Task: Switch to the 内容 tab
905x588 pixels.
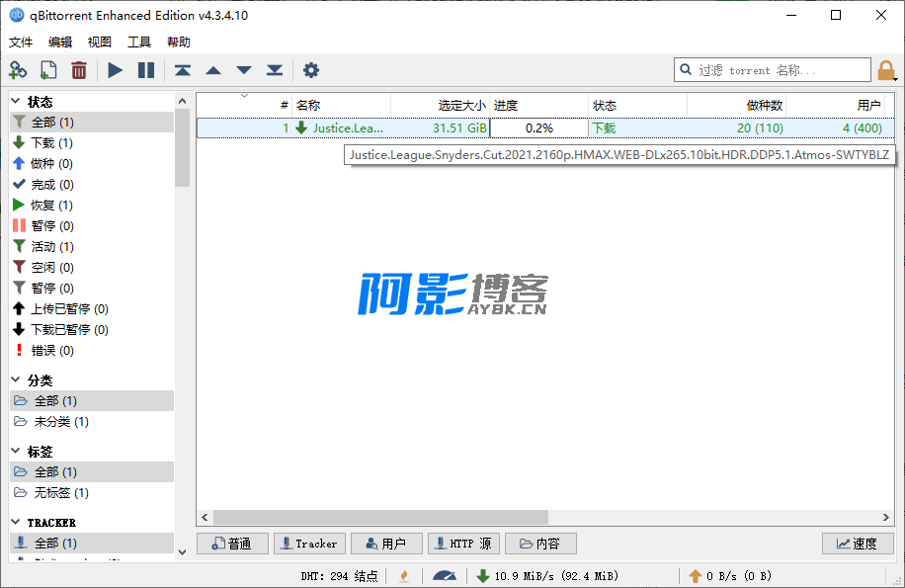Action: (540, 544)
